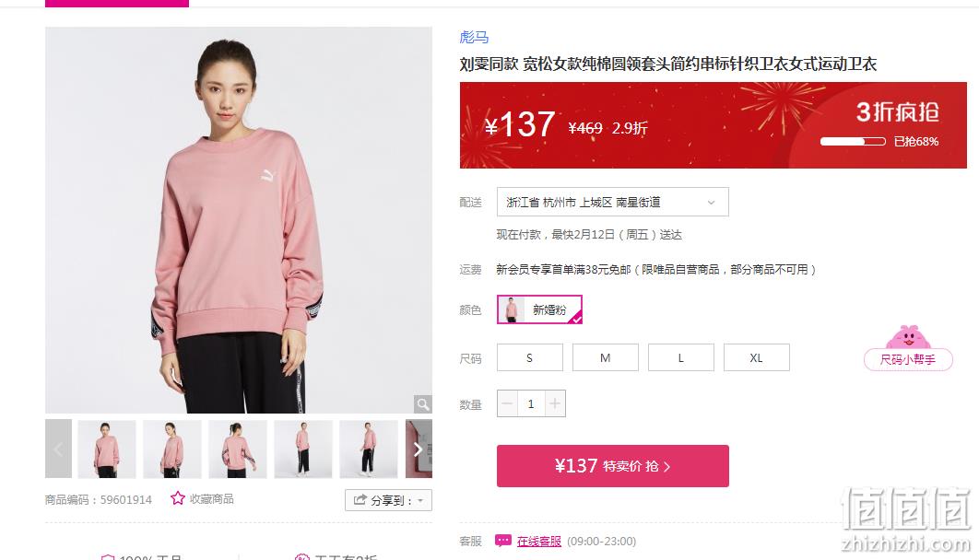Open the pink rabbit size helper mascot
This screenshot has width=979, height=560.
click(x=908, y=337)
